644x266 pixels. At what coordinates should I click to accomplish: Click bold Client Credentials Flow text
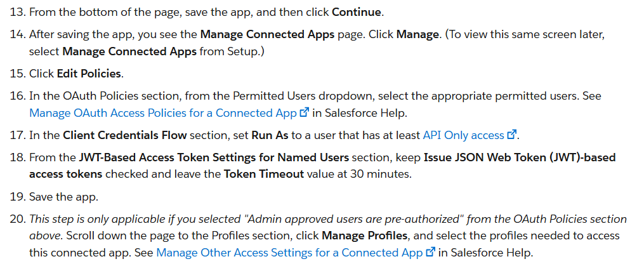pos(125,135)
